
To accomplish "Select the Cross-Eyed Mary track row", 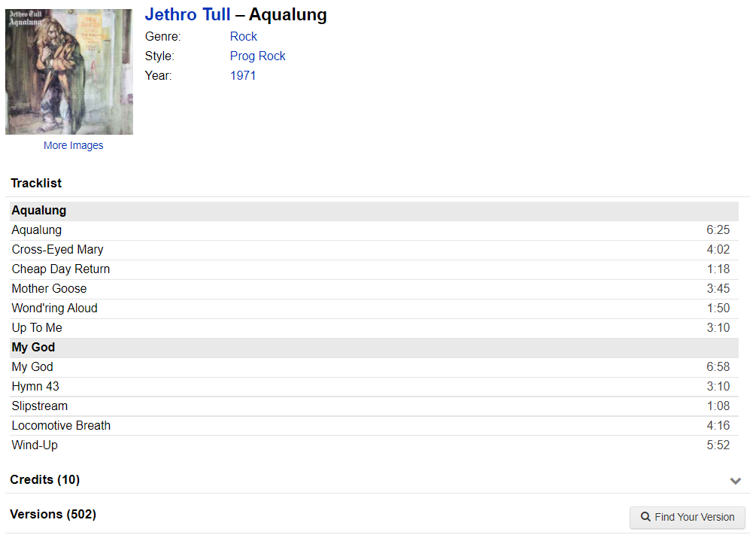I will click(374, 250).
